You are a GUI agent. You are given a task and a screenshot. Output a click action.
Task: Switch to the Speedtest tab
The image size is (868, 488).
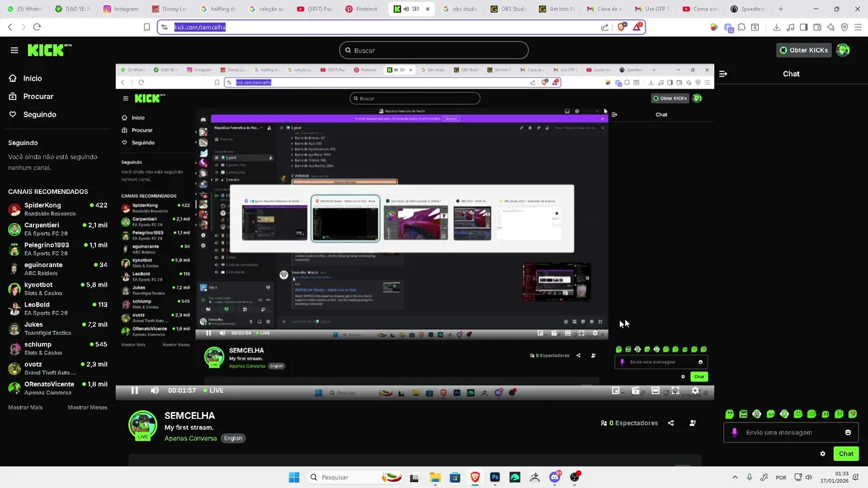click(x=747, y=9)
